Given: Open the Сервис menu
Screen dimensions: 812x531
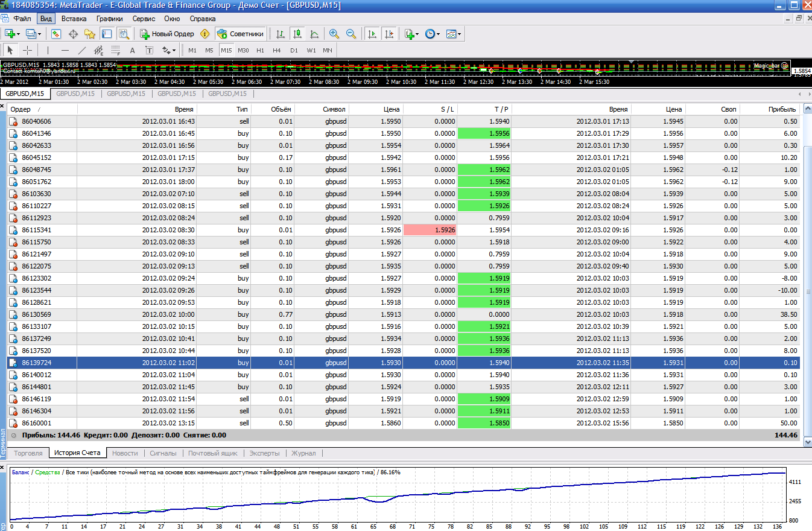Looking at the screenshot, I should click(x=143, y=19).
